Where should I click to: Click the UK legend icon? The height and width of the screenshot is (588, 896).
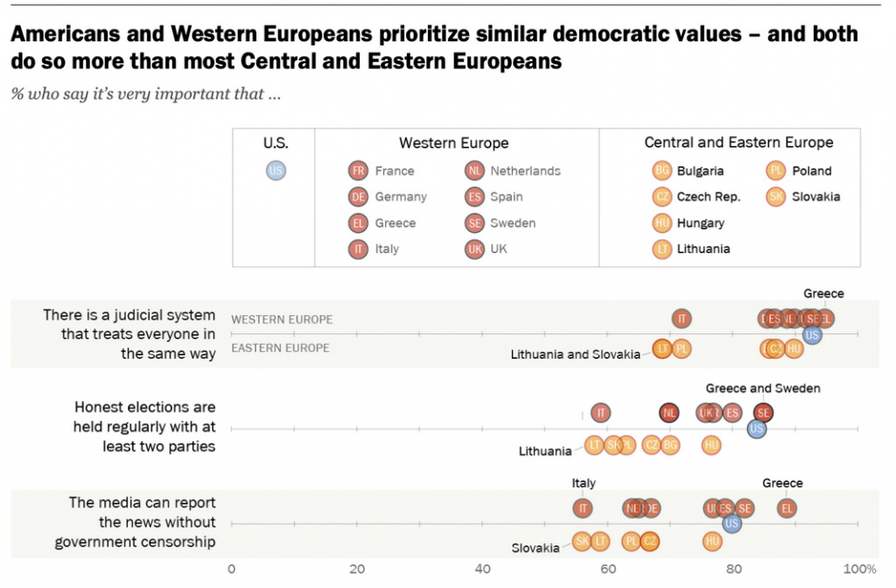pos(475,248)
